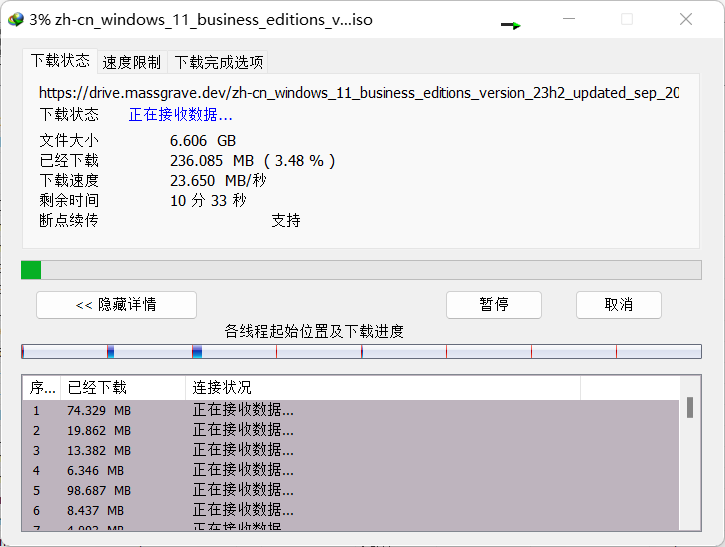This screenshot has height=547, width=725.
Task: Select thread row 5 with 98.687 MB
Action: (350, 491)
